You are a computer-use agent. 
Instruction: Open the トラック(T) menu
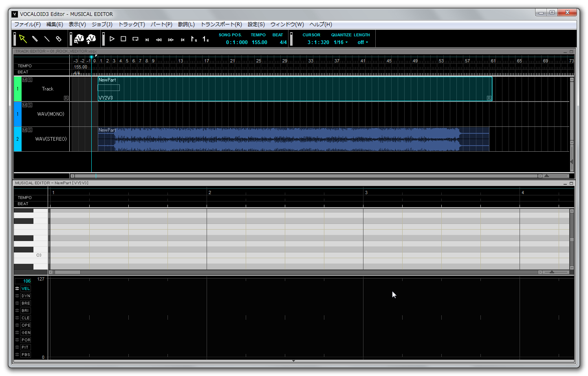pos(132,24)
